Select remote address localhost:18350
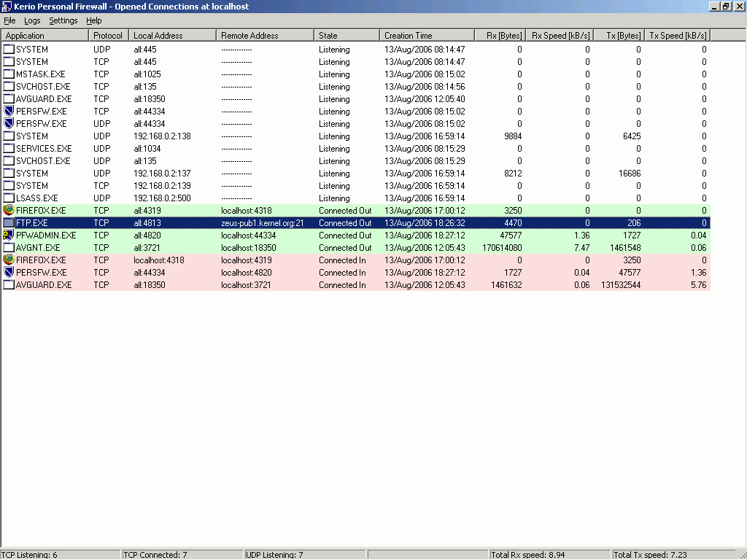The width and height of the screenshot is (747, 560). click(248, 248)
